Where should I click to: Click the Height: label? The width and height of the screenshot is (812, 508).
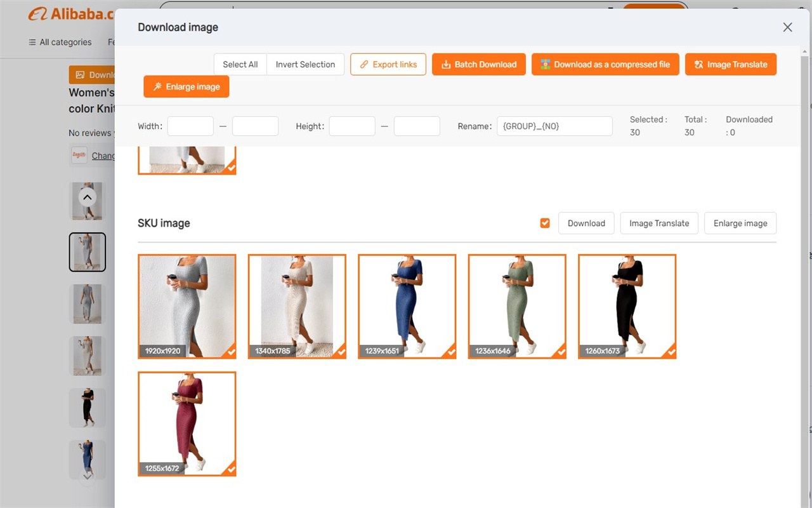[310, 126]
